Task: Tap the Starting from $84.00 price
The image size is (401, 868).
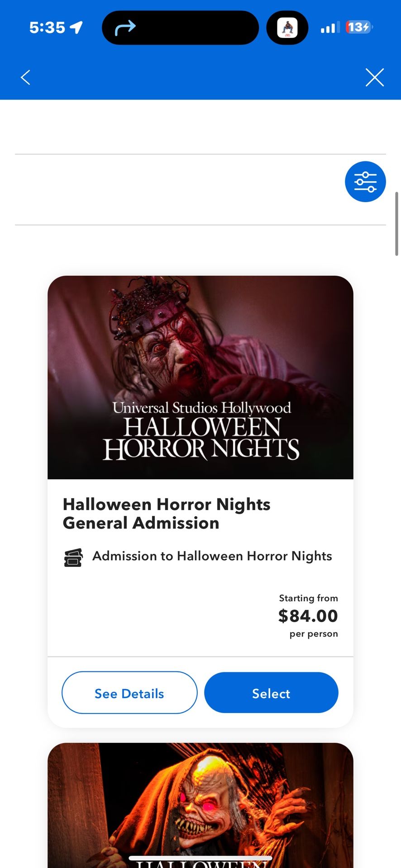Action: (308, 615)
